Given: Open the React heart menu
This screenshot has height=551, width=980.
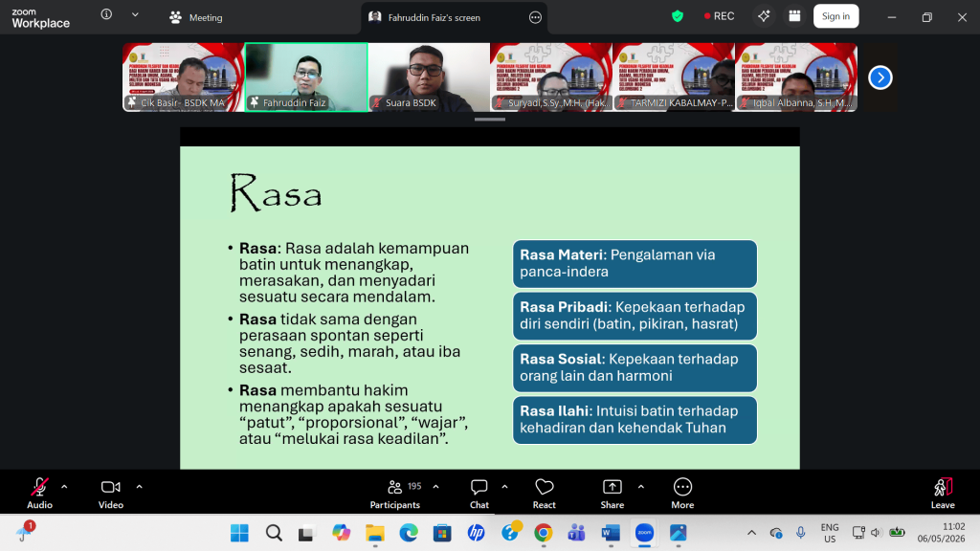Looking at the screenshot, I should click(x=545, y=493).
